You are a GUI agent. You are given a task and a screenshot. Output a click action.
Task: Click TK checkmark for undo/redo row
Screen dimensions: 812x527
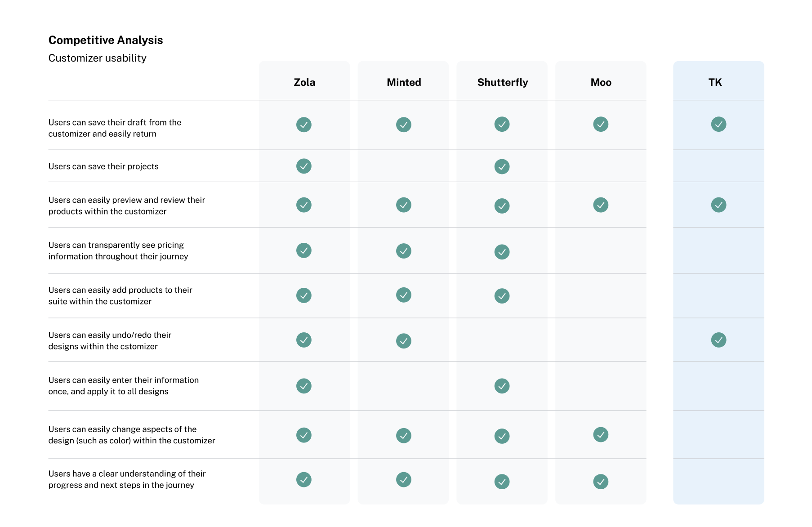tap(718, 340)
